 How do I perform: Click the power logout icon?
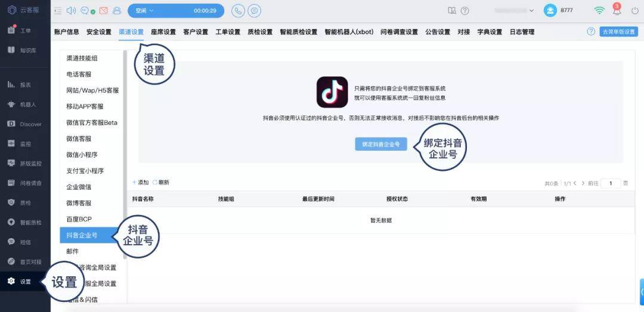[634, 11]
